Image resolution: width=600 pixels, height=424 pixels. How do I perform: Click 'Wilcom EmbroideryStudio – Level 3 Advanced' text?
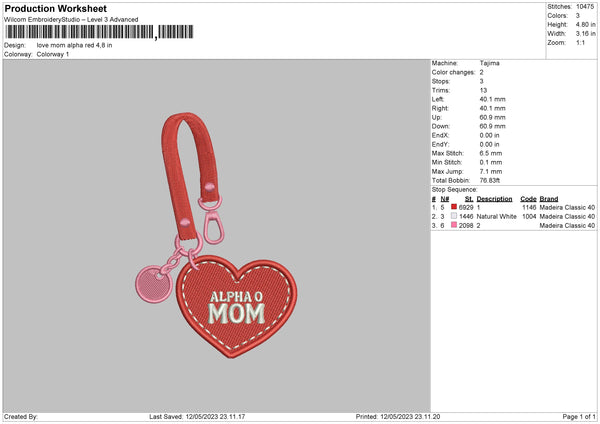coord(71,20)
